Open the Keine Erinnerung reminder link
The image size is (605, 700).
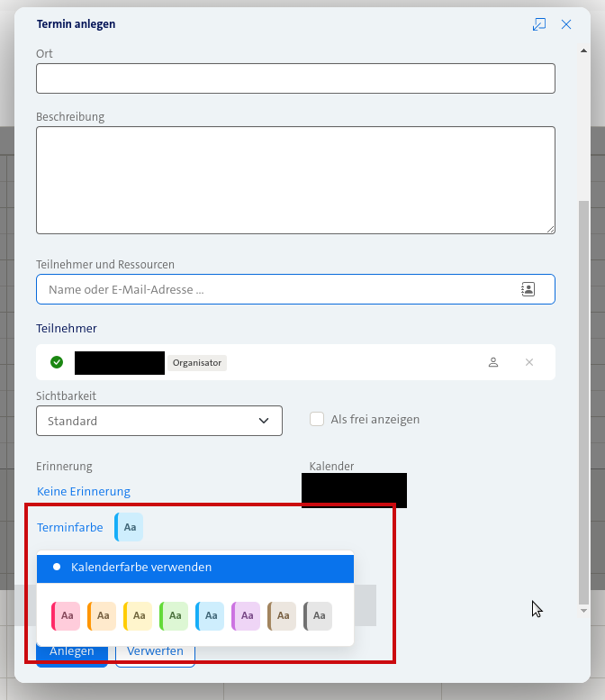click(x=84, y=491)
